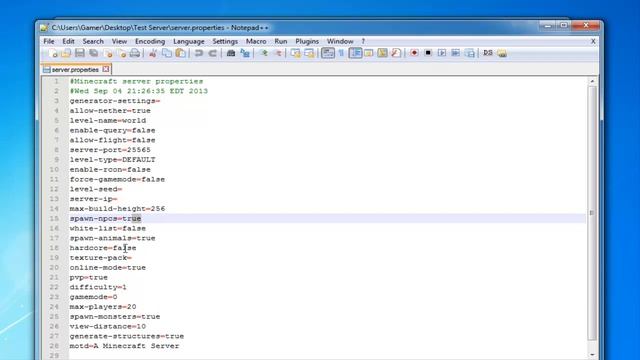Toggle synchronize vertical scrolling
The height and width of the screenshot is (360, 640).
click(x=296, y=53)
